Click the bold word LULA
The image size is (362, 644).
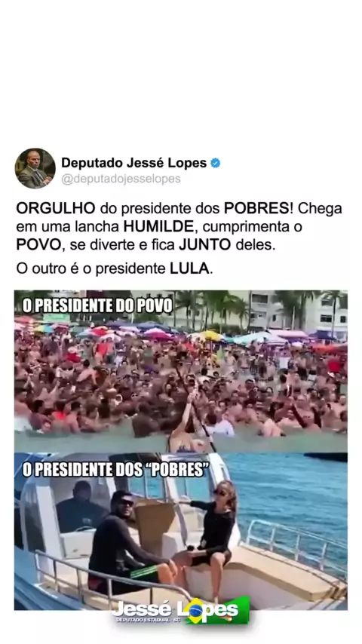[x=189, y=269]
